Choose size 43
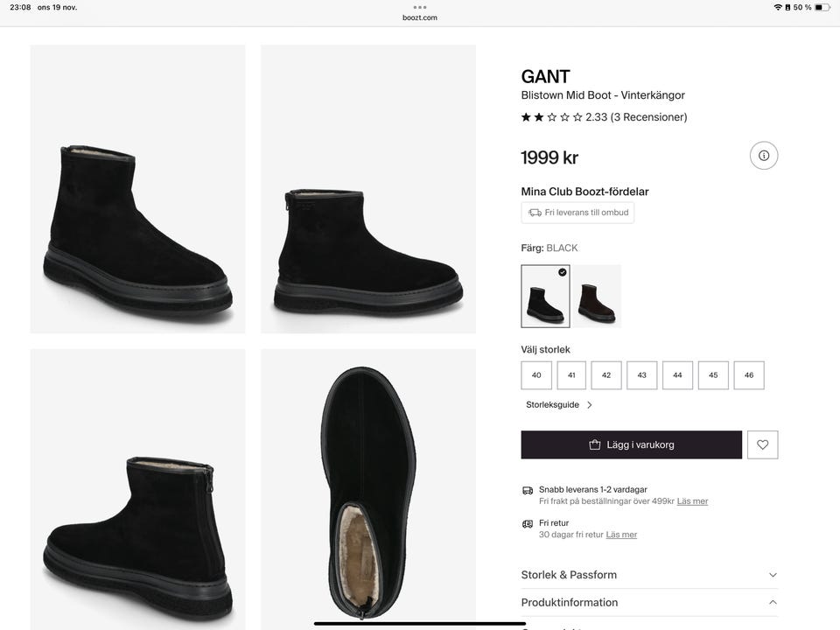Image resolution: width=840 pixels, height=630 pixels. [x=642, y=375]
